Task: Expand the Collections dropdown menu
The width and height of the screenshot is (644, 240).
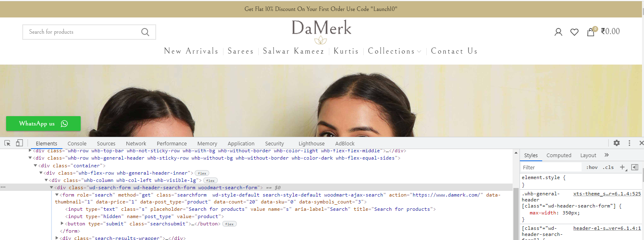Action: pyautogui.click(x=395, y=51)
